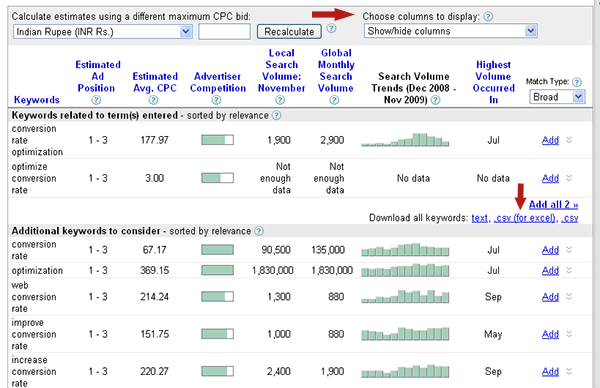Click help icon under Estimated Avg. CPC
This screenshot has width=600, height=388.
[153, 100]
